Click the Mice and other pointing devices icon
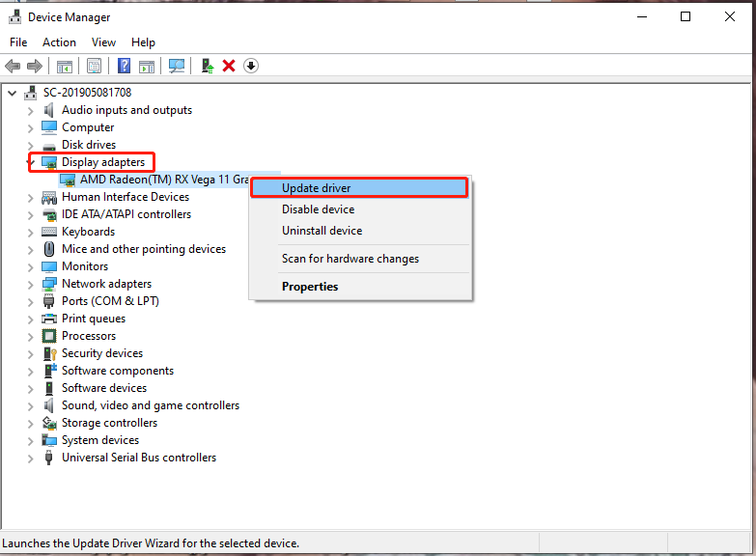This screenshot has height=556, width=756. point(49,249)
